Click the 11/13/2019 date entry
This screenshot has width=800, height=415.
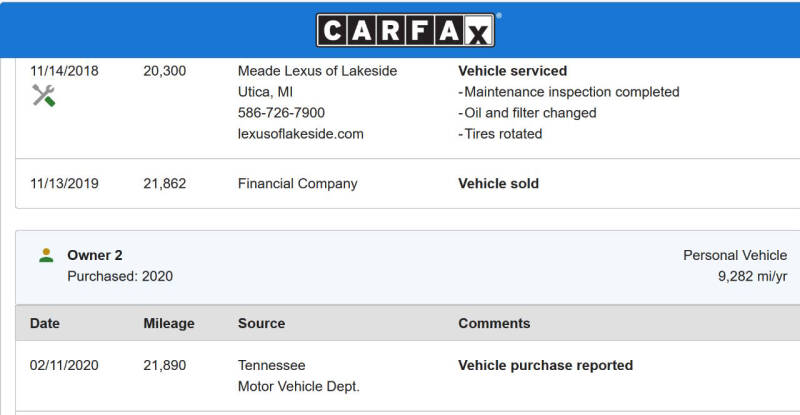(64, 183)
